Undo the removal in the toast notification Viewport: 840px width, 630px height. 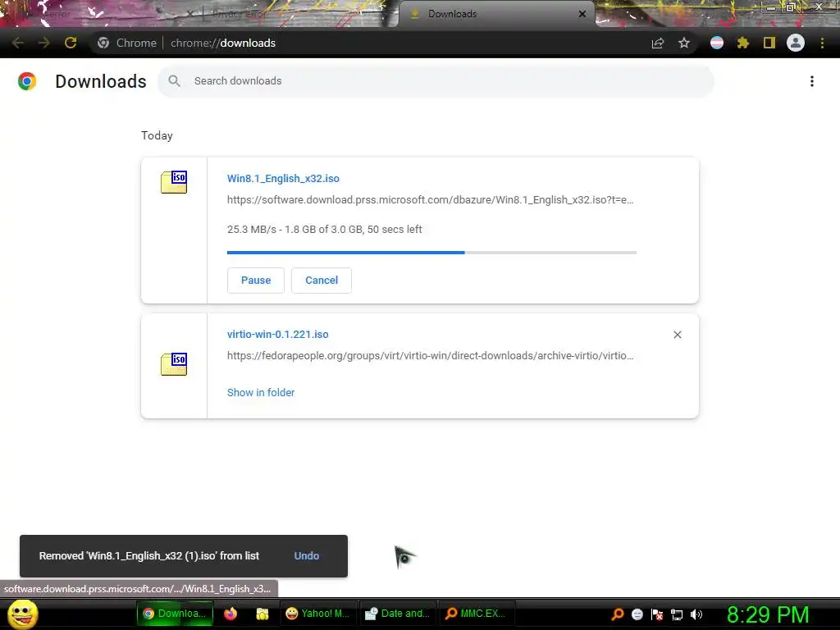[307, 556]
